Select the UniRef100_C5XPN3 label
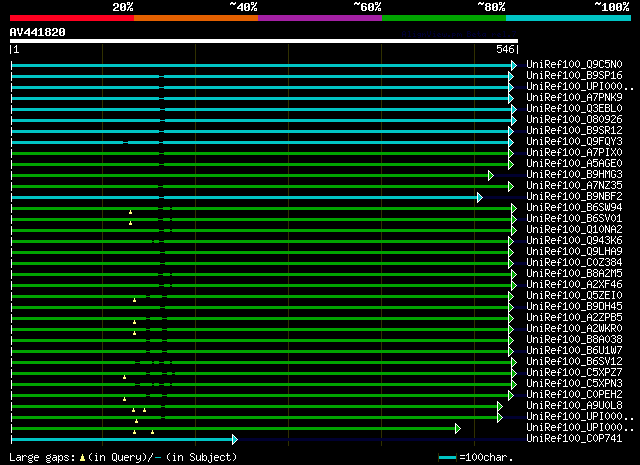The height and width of the screenshot is (465, 640). (574, 384)
